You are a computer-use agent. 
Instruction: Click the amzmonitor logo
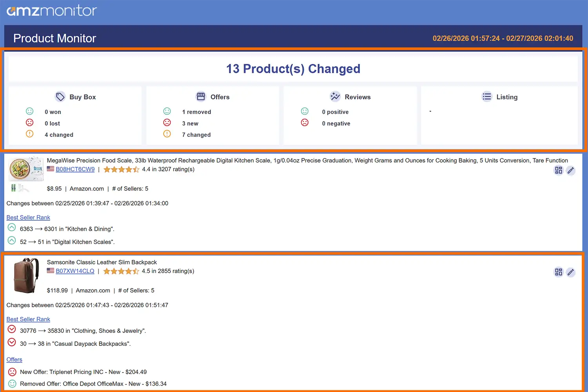coord(51,11)
